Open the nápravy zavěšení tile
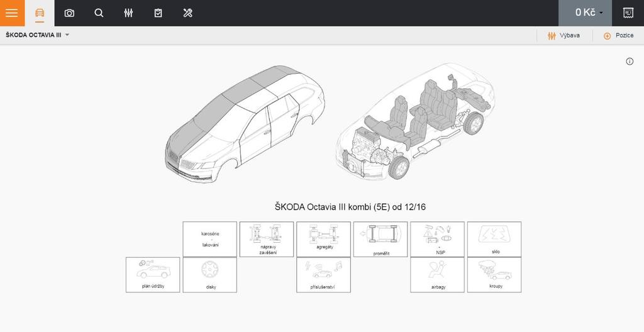The height and width of the screenshot is (332, 644). pos(267,239)
